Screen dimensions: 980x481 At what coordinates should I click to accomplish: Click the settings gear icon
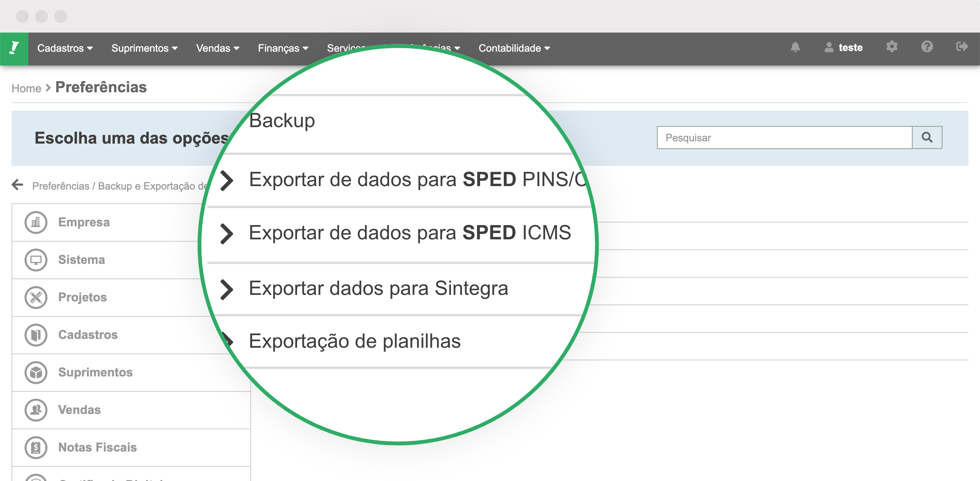[x=892, y=47]
